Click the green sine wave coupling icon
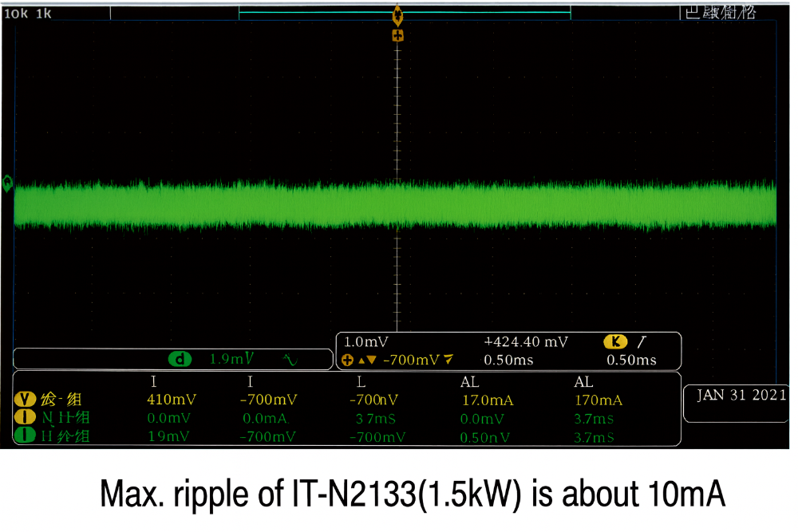Image resolution: width=798 pixels, height=532 pixels. pyautogui.click(x=290, y=360)
